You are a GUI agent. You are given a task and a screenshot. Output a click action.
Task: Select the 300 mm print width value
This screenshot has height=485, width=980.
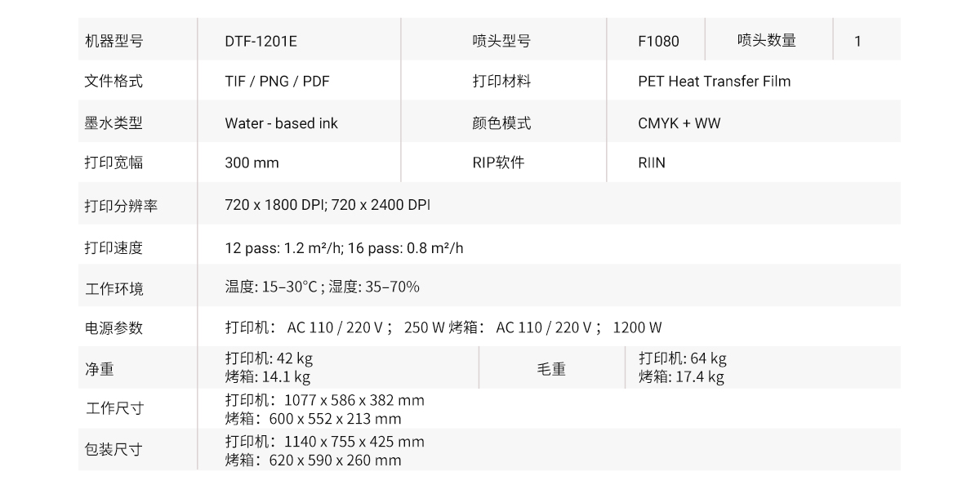252,162
